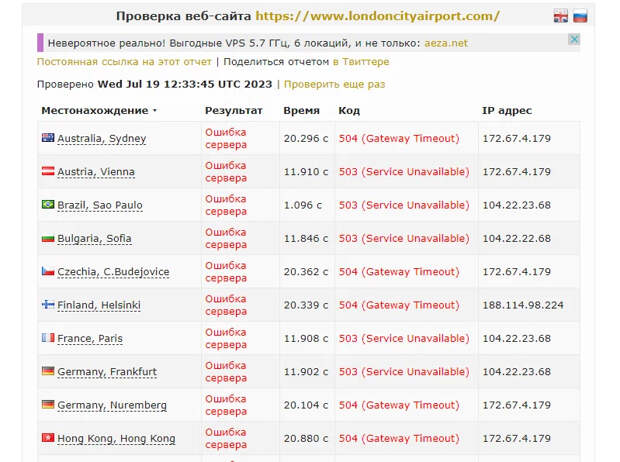Click the Finland flag icon
This screenshot has width=620, height=462.
48,304
